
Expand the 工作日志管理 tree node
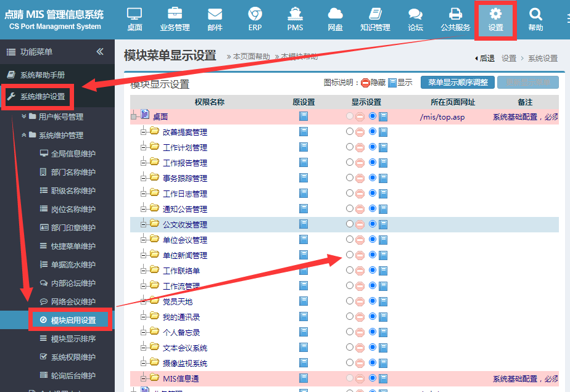143,194
